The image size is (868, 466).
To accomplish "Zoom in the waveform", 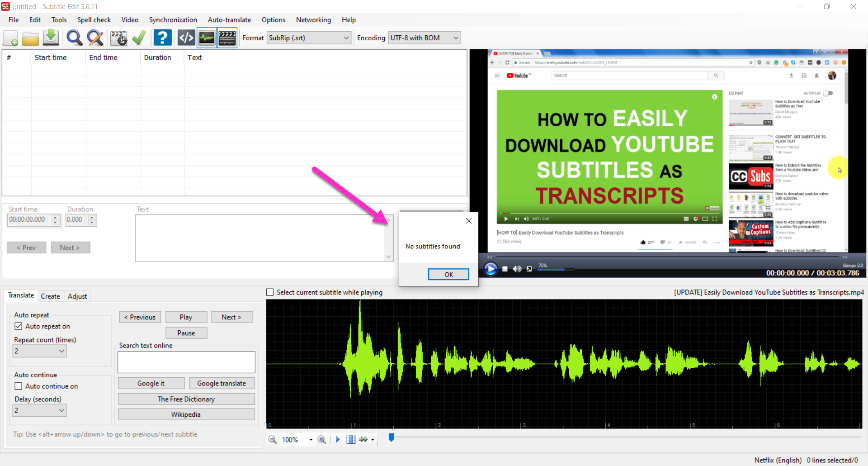I will 322,439.
